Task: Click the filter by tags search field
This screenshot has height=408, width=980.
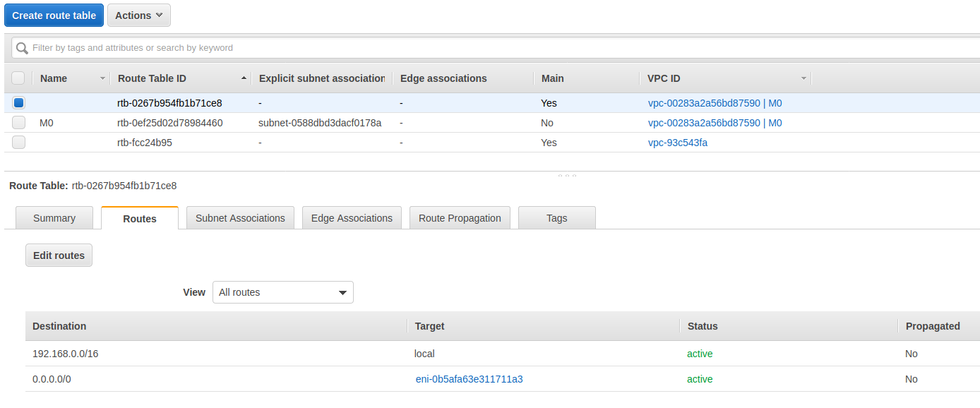Action: point(494,48)
